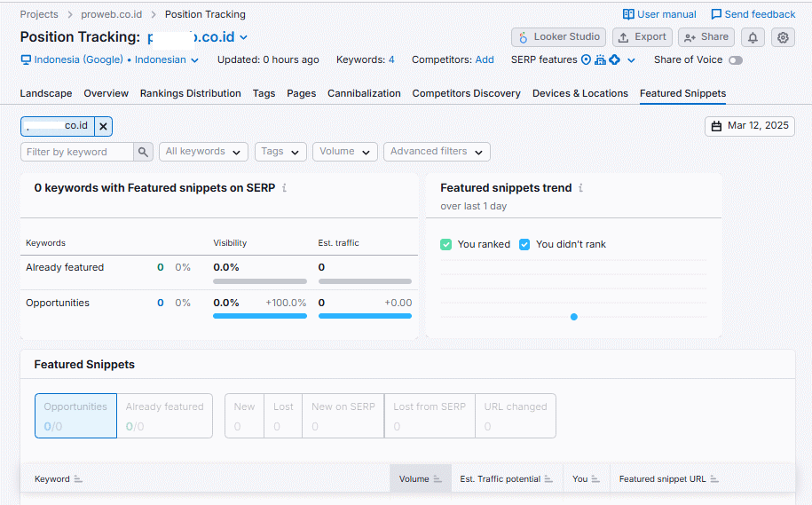Open the Devices & Locations tab

click(x=580, y=93)
